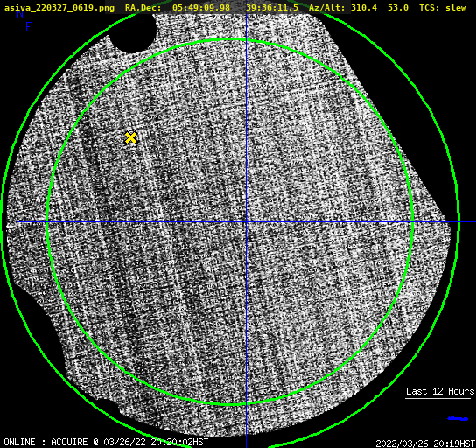The width and height of the screenshot is (476, 448).
Task: Click the 2022/03/26 20:19HST timestamp
Action: (425, 444)
